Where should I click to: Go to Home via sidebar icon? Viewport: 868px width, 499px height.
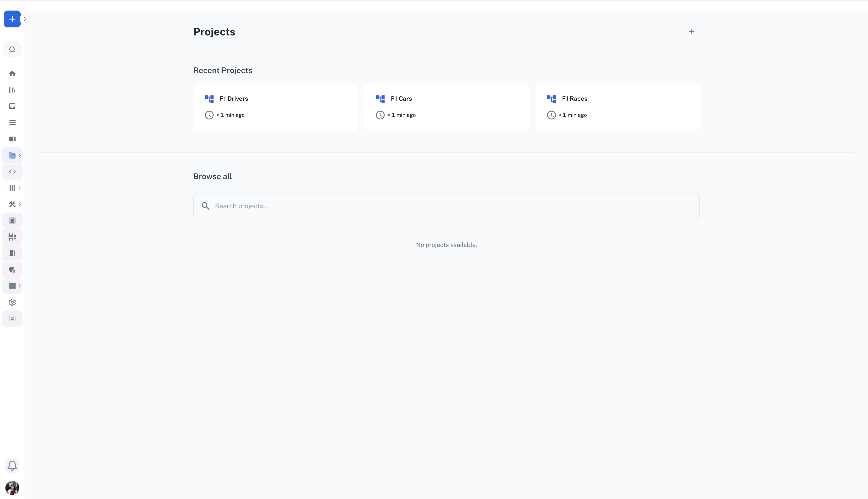(x=12, y=74)
